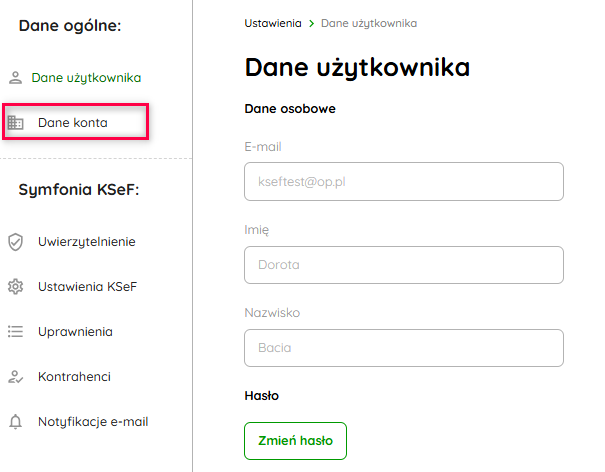Open the Ustawienia KSeF text entry
605x472 pixels.
pyautogui.click(x=87, y=287)
